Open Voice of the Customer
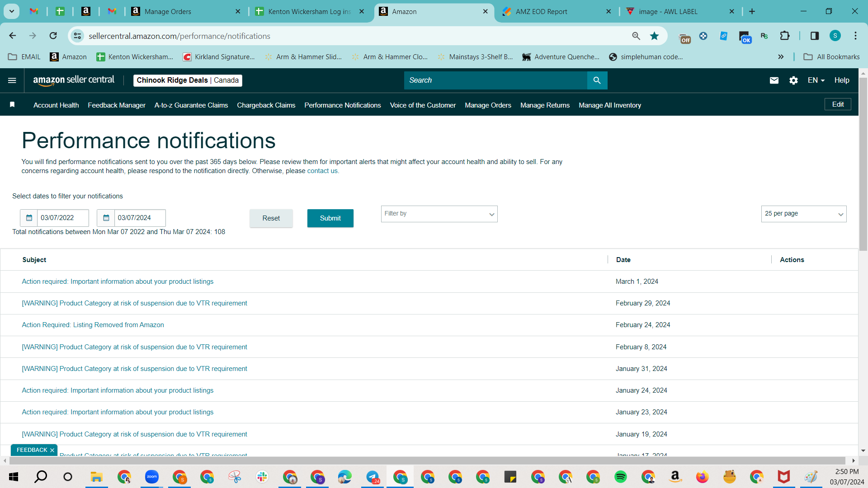The width and height of the screenshot is (868, 488). tap(423, 105)
